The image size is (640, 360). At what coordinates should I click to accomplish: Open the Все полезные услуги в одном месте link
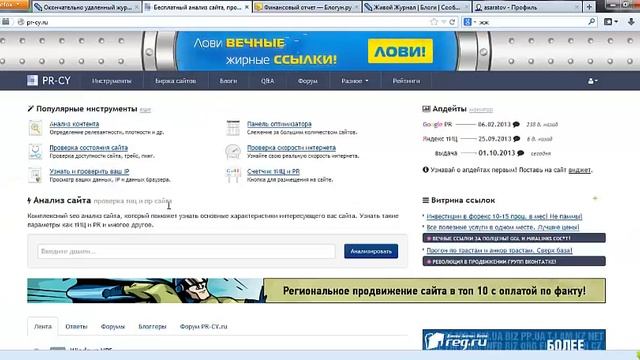click(x=503, y=227)
